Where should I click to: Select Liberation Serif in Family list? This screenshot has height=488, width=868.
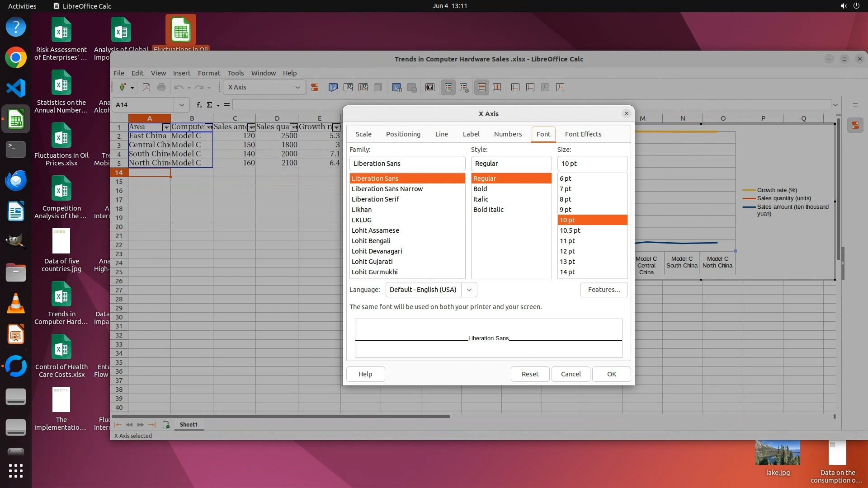(x=375, y=199)
